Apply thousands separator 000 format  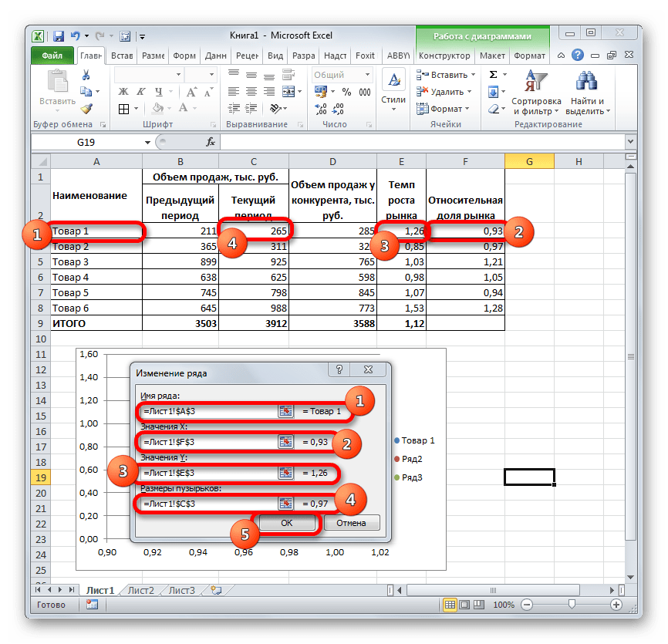[365, 92]
